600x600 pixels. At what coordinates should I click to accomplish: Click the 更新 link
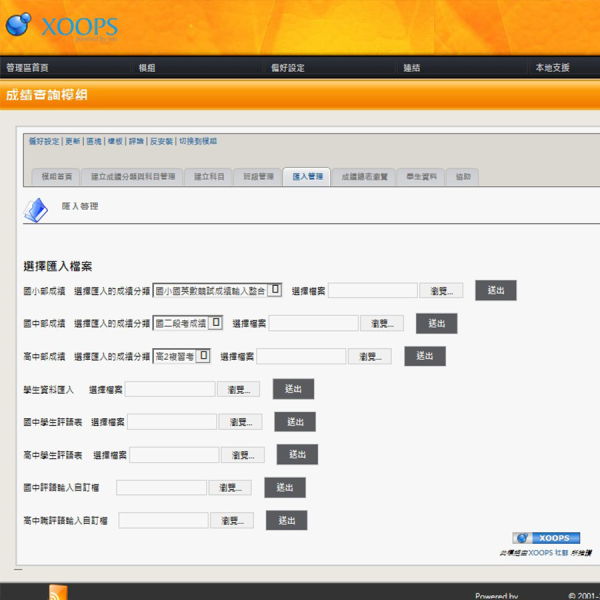[x=73, y=141]
